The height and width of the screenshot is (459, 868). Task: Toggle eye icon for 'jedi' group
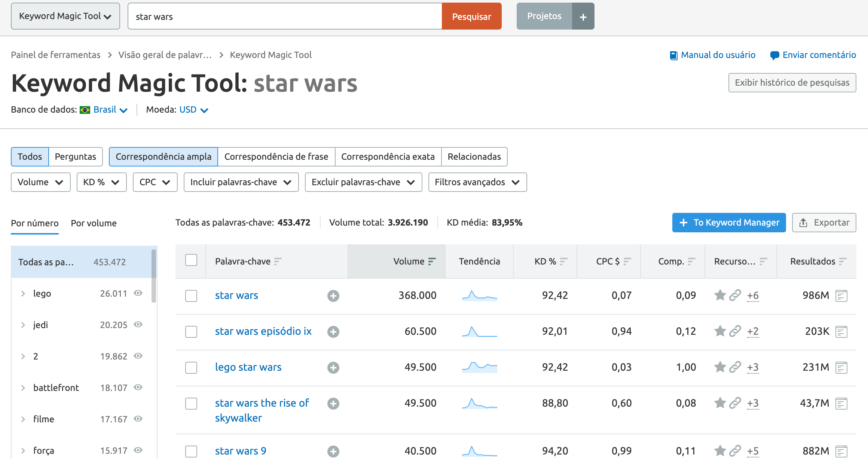138,324
